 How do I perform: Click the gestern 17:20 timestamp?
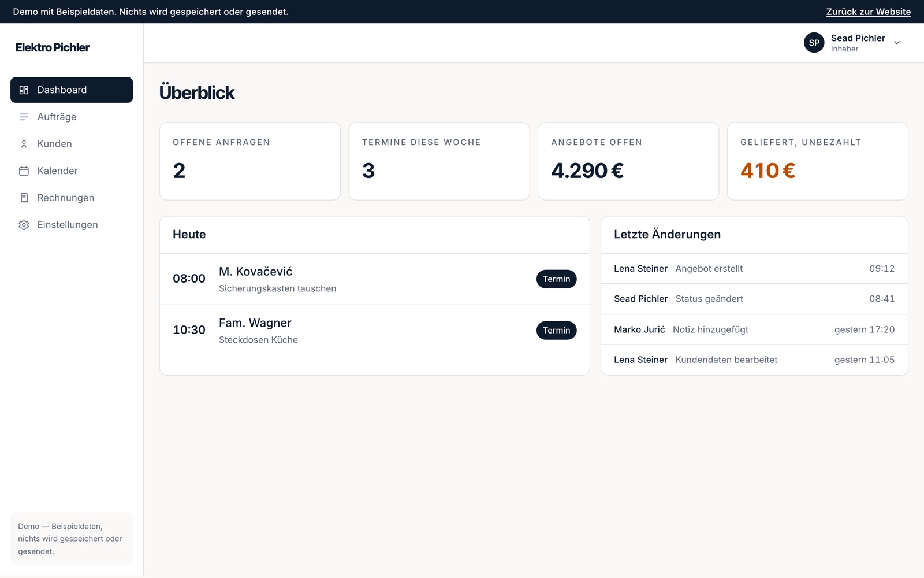(x=864, y=329)
